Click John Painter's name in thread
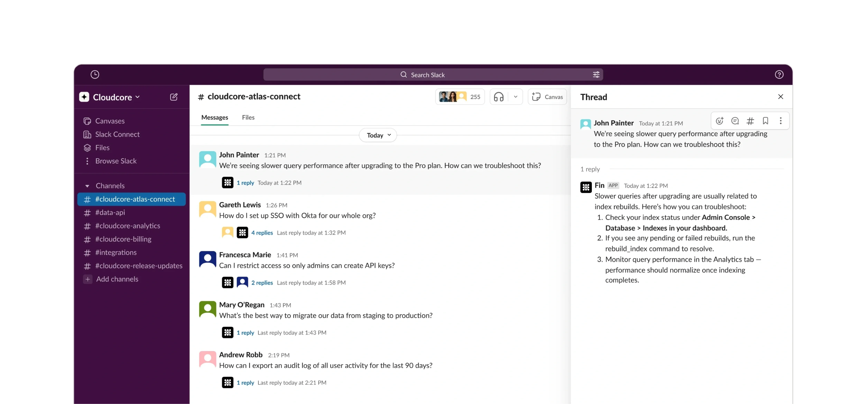This screenshot has width=868, height=404. (x=614, y=123)
